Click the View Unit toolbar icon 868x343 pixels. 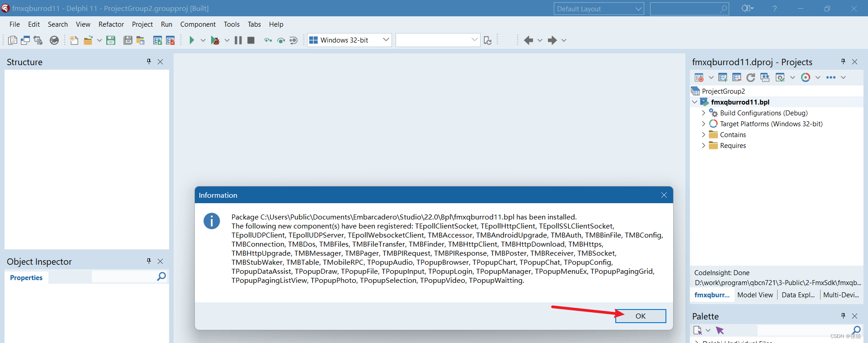point(13,40)
